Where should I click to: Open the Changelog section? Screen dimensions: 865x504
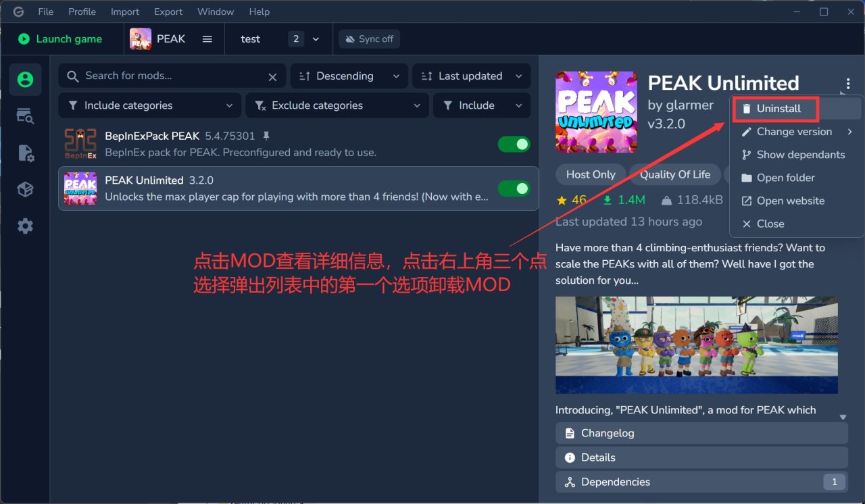pos(701,433)
